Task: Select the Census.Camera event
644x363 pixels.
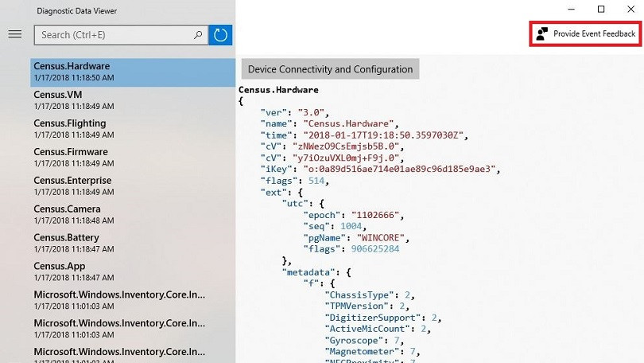Action: pyautogui.click(x=133, y=215)
